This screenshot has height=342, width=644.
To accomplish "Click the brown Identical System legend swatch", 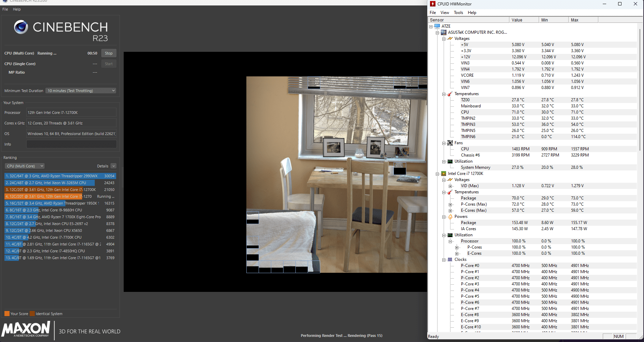I will pyautogui.click(x=32, y=314).
